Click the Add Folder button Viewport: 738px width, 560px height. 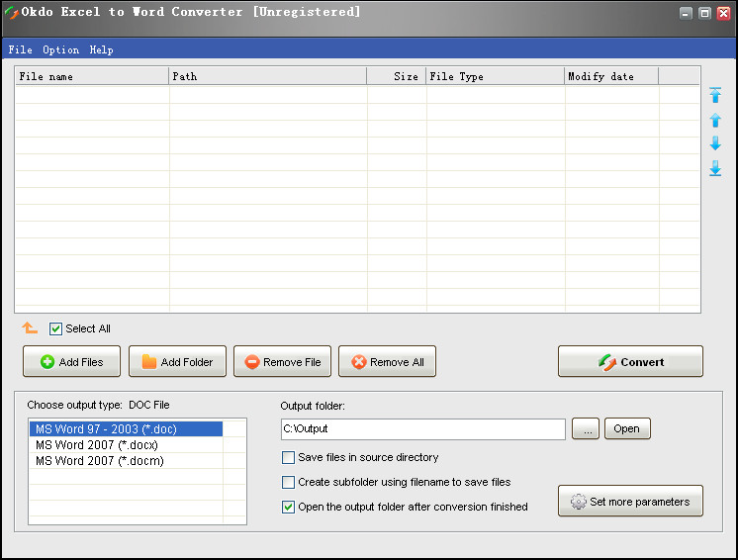pyautogui.click(x=177, y=361)
